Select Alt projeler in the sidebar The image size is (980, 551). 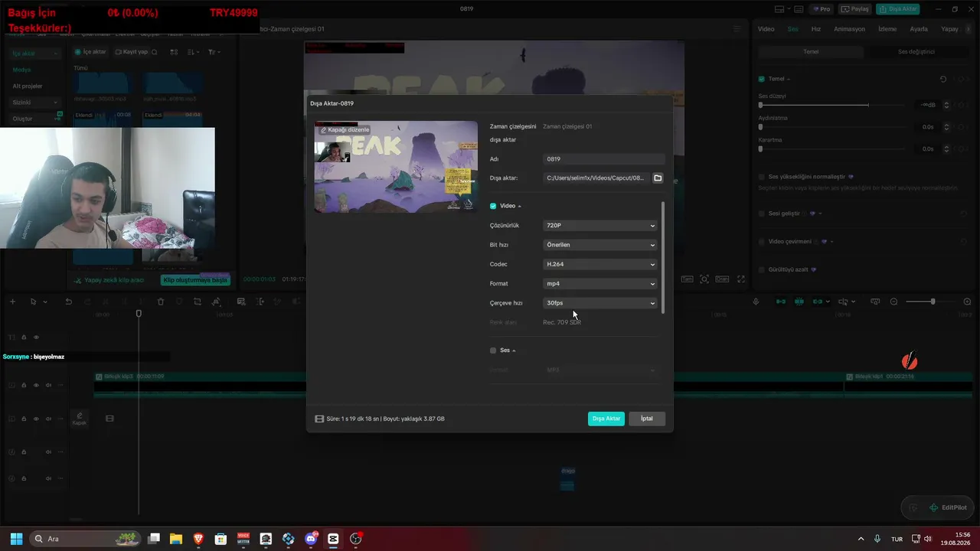[x=28, y=86]
